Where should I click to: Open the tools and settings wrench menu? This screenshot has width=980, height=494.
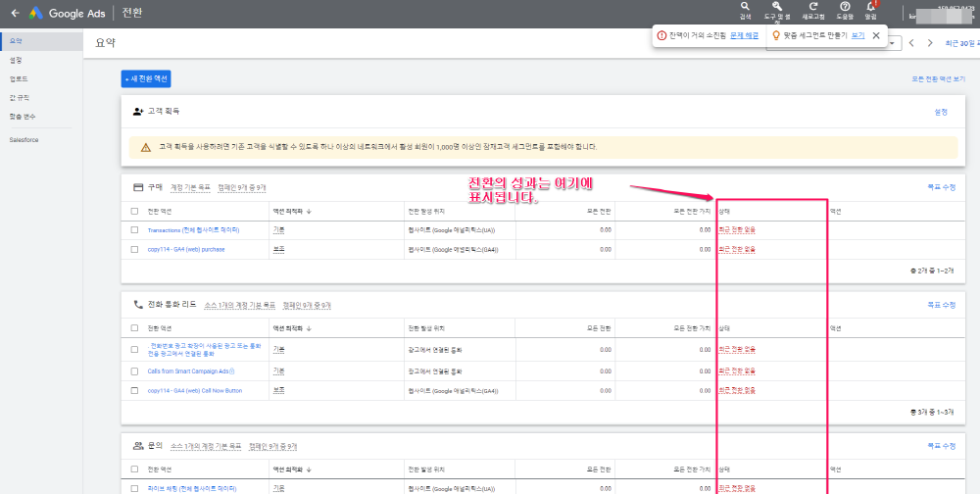[777, 10]
